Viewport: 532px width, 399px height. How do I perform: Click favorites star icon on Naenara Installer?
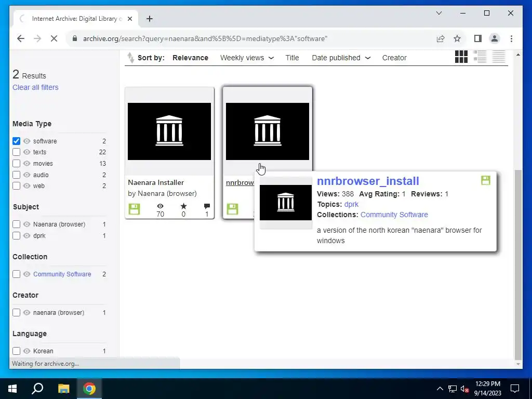coord(183,206)
